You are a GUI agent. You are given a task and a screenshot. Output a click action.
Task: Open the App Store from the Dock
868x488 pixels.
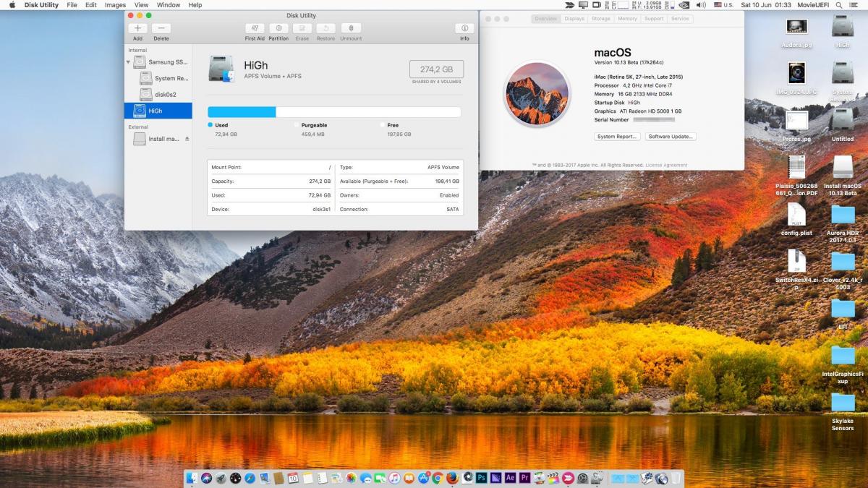click(x=423, y=478)
